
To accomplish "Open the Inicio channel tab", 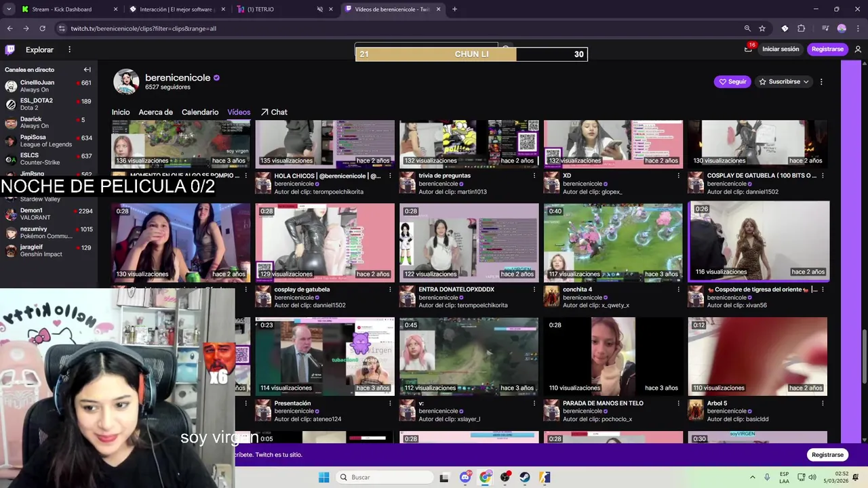I will coord(121,112).
